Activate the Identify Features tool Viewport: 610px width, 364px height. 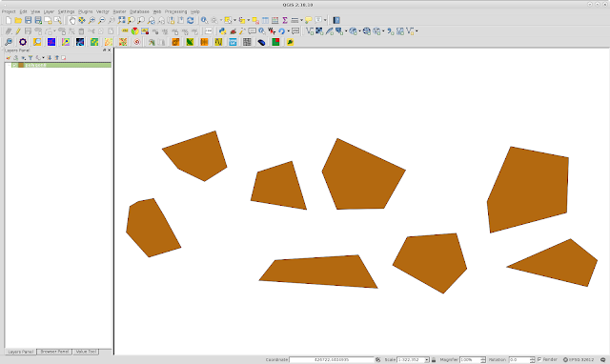coord(204,20)
